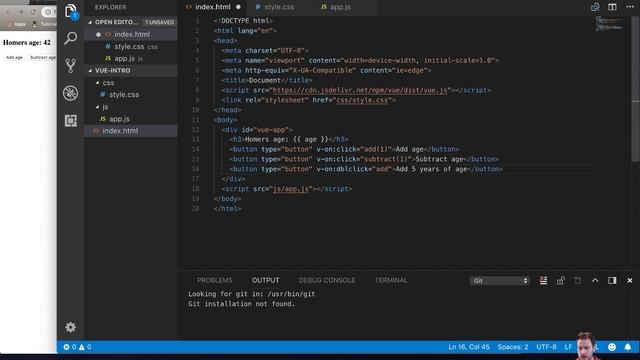Move the panel to the right side

coord(612,280)
